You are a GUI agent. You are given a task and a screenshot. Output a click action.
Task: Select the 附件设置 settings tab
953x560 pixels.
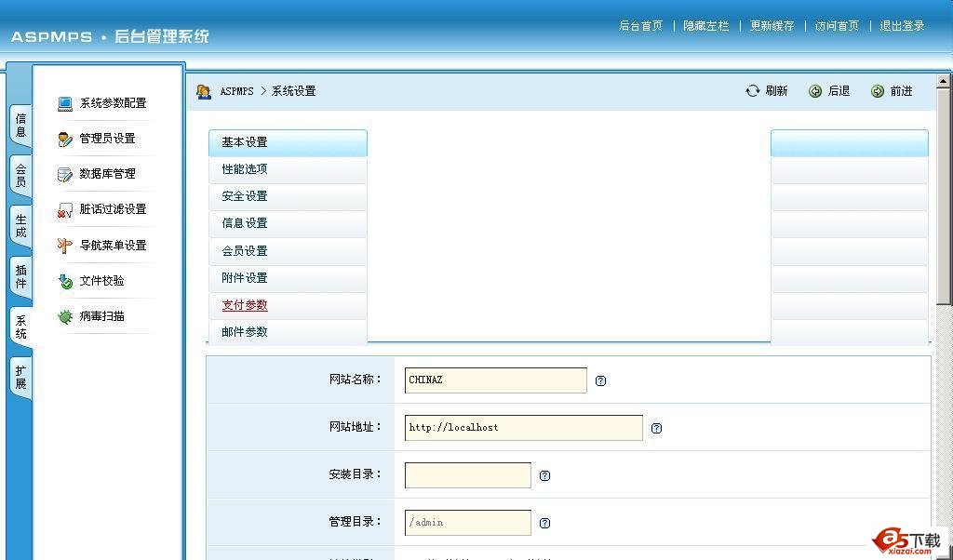pyautogui.click(x=288, y=278)
